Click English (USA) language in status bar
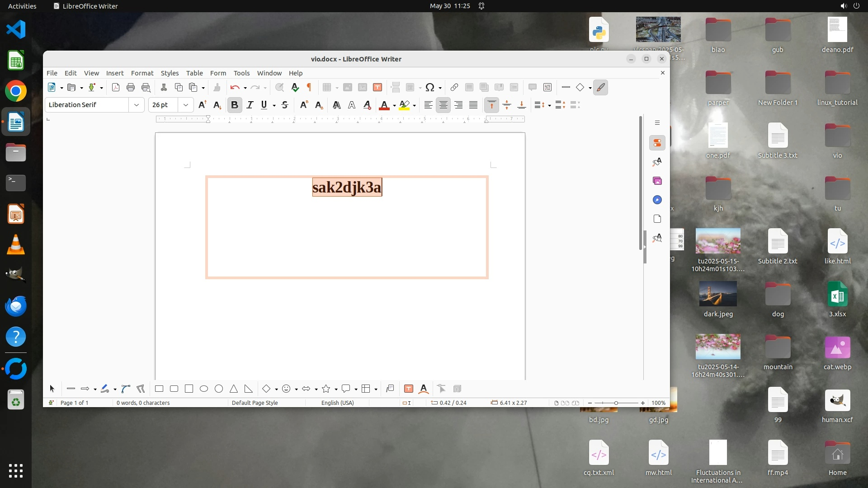This screenshot has width=868, height=488. tap(337, 403)
